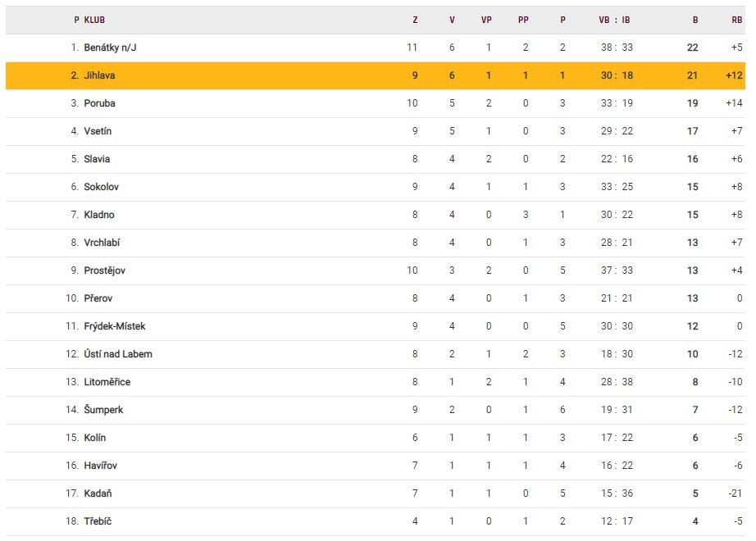Image resolution: width=756 pixels, height=541 pixels.
Task: Open the Prostějov club entry
Action: tap(104, 270)
